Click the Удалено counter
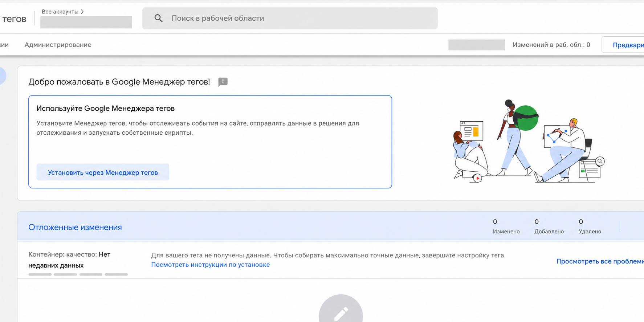 pos(590,227)
